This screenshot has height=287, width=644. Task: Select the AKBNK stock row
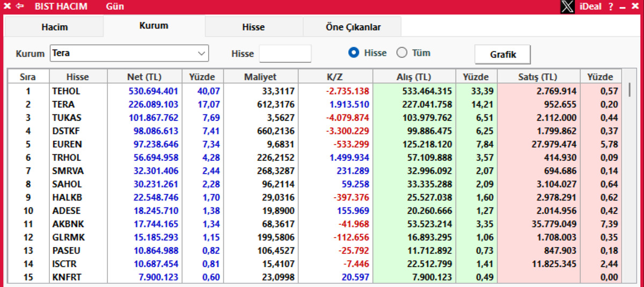pyautogui.click(x=314, y=224)
